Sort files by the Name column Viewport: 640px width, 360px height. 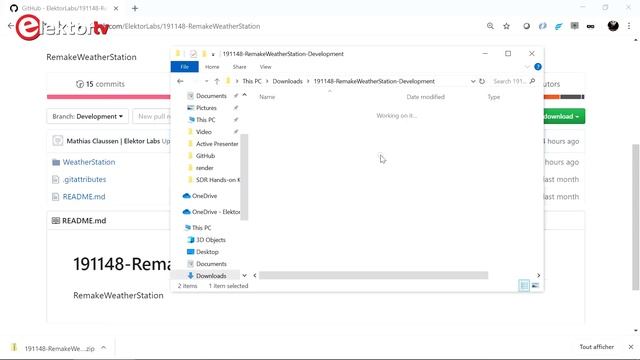[x=267, y=97]
